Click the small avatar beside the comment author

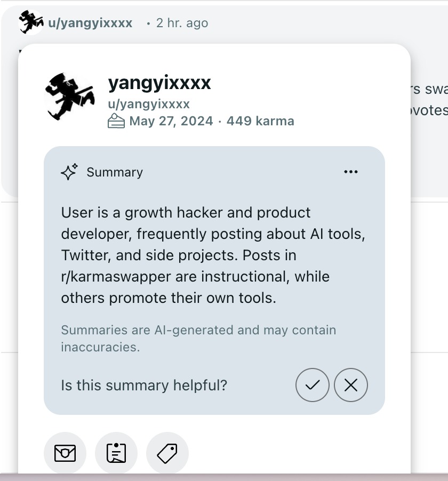30,22
